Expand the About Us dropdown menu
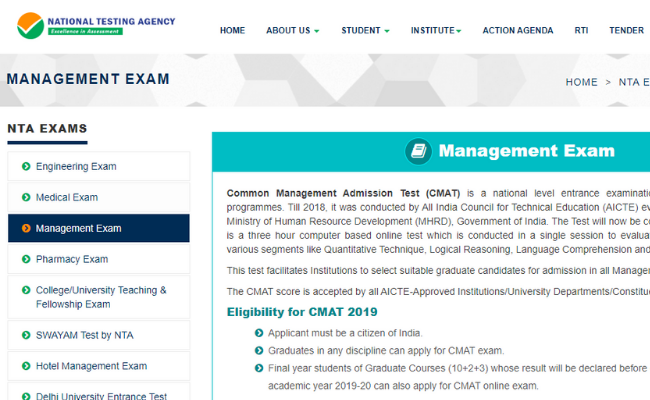 coord(292,31)
